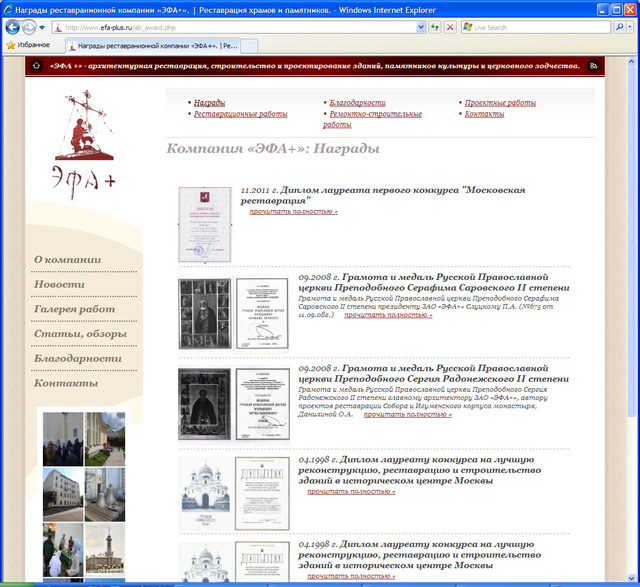Open the Сергий Радонежский icon thumbnail
The image size is (640, 587).
[x=204, y=404]
